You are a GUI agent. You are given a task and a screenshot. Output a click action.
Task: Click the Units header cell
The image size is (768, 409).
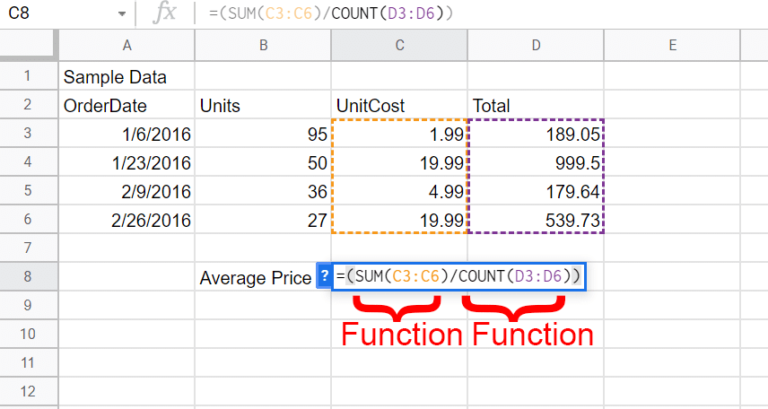click(263, 105)
